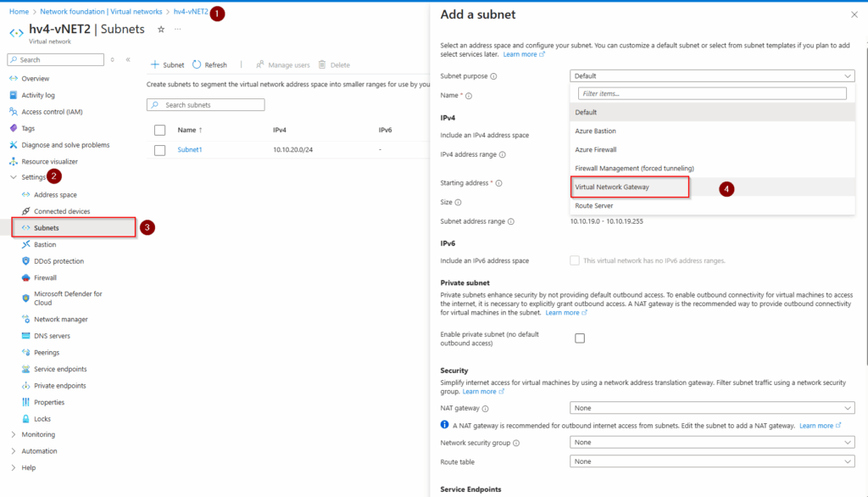
Task: Click the info icon beside Network security group
Action: coord(516,444)
